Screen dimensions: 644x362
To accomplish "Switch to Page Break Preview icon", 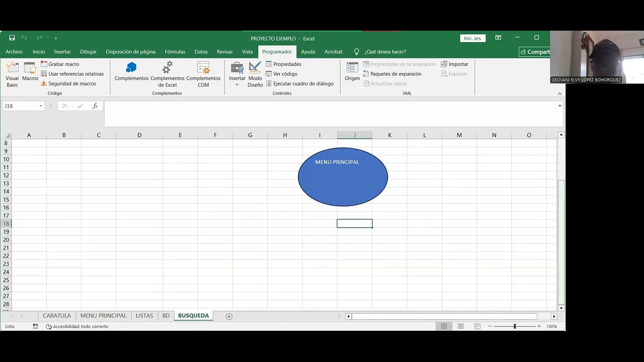I will tap(477, 326).
